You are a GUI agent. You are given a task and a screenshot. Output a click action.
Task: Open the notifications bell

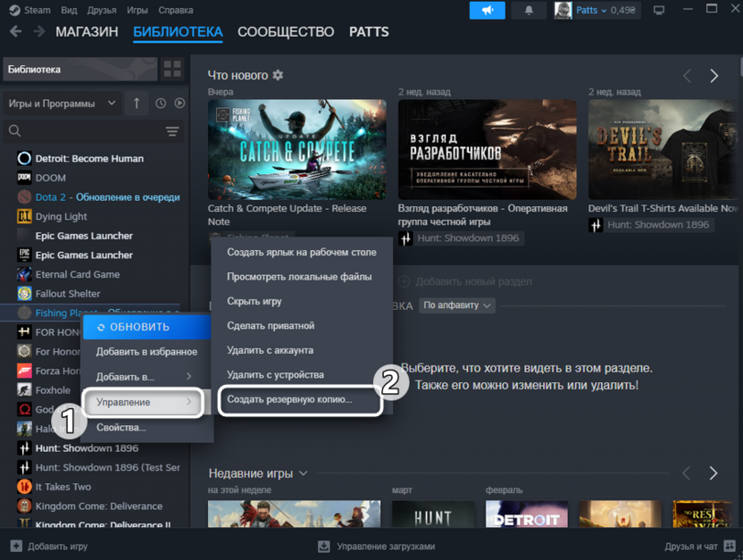pyautogui.click(x=529, y=10)
